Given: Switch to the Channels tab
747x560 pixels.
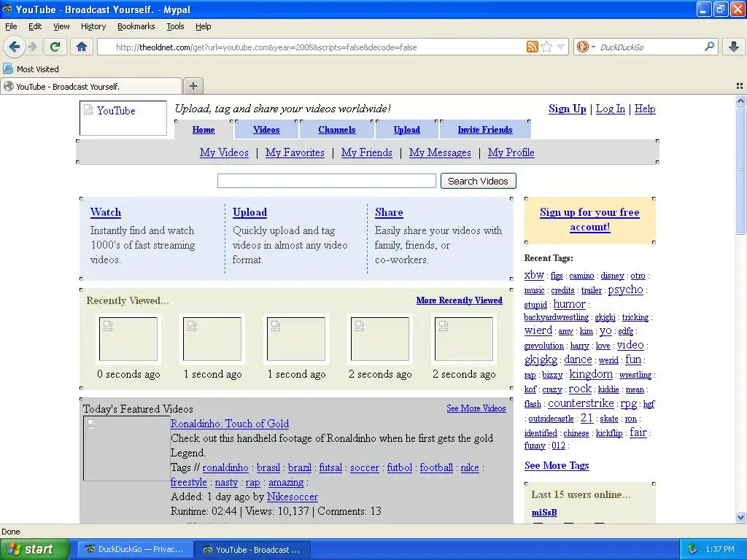Looking at the screenshot, I should pos(337,130).
